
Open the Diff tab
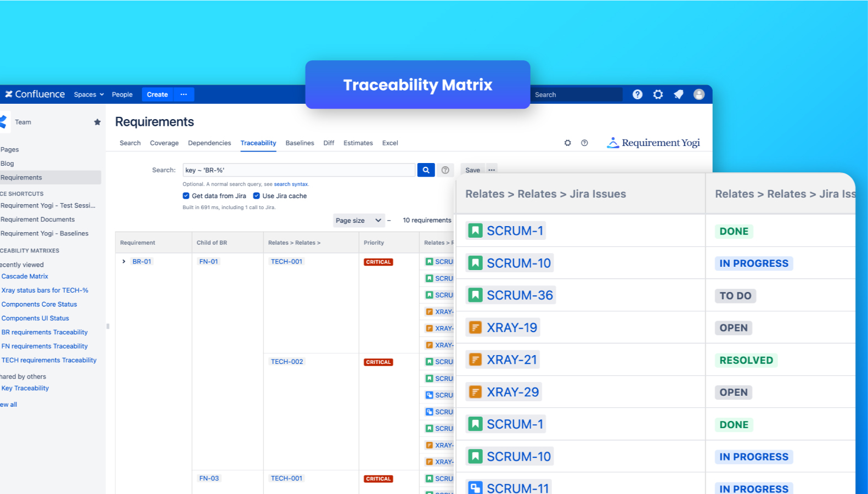point(329,143)
